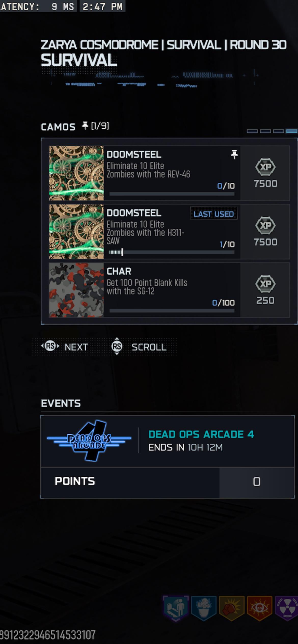Click the RS Scroll control
Viewport: 298px width, 644px height.
coord(139,347)
